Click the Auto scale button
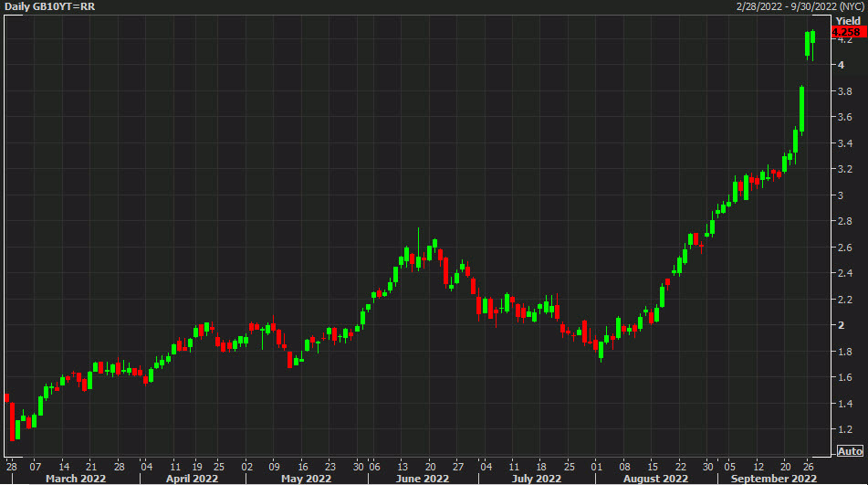 [x=850, y=451]
